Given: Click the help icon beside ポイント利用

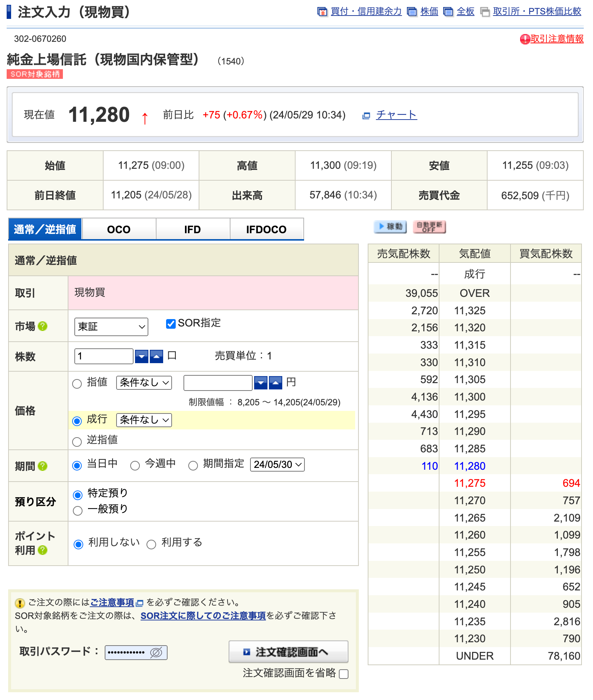Looking at the screenshot, I should (x=43, y=550).
